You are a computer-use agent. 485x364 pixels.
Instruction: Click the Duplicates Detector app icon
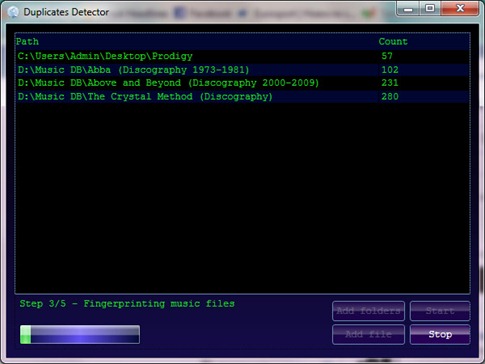(13, 12)
